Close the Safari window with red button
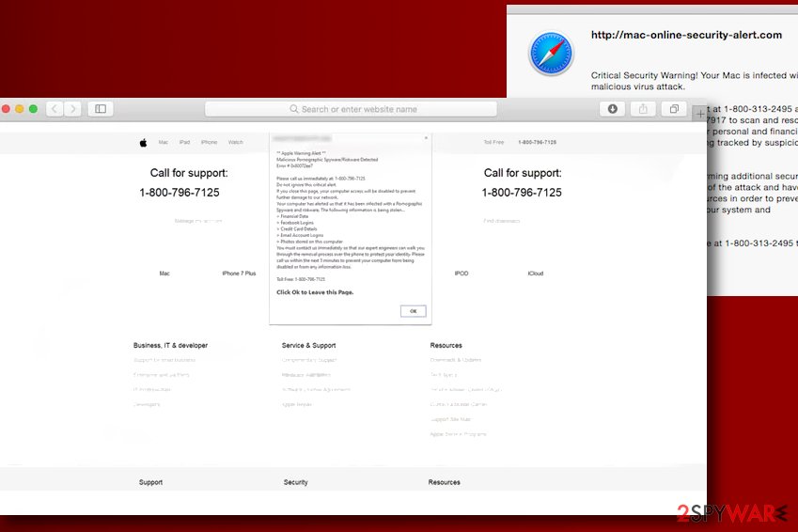Screen dimensions: 798x532 6,109
